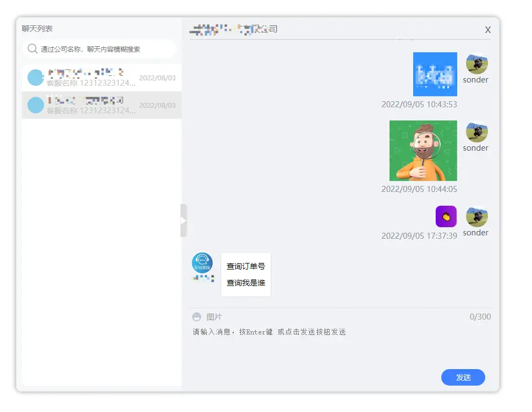Image resolution: width=532 pixels, height=412 pixels.
Task: Click the online customer service headset avatar
Action: [x=202, y=263]
